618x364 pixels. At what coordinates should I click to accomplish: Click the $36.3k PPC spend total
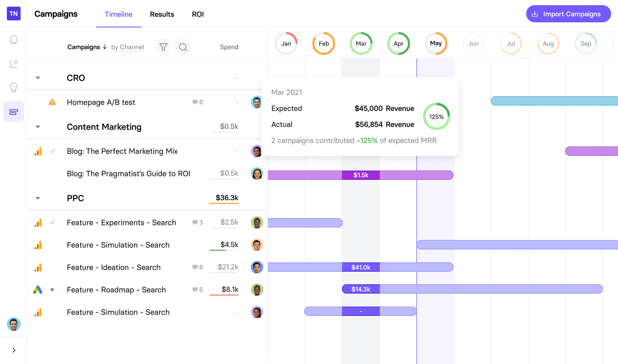227,197
